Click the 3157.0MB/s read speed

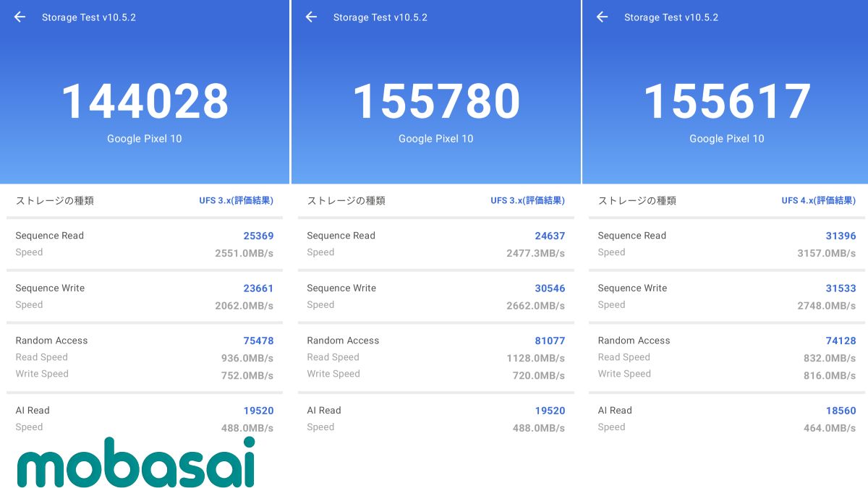[826, 253]
